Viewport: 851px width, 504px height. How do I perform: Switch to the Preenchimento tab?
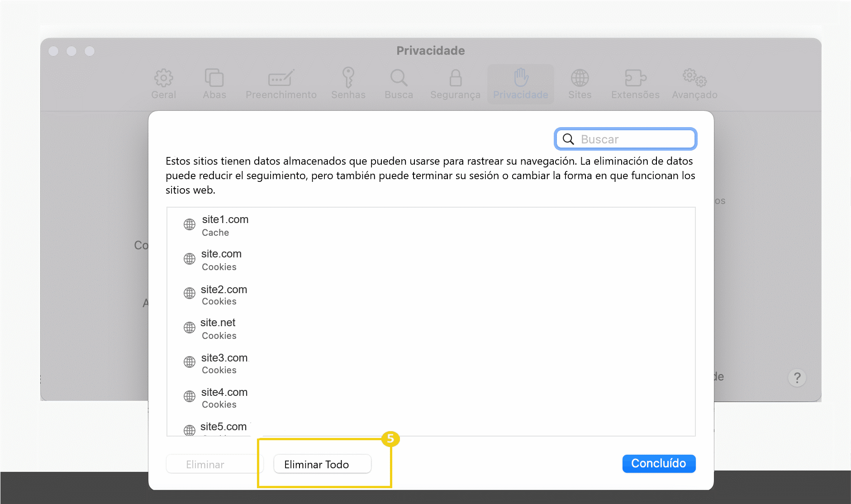pos(281,84)
